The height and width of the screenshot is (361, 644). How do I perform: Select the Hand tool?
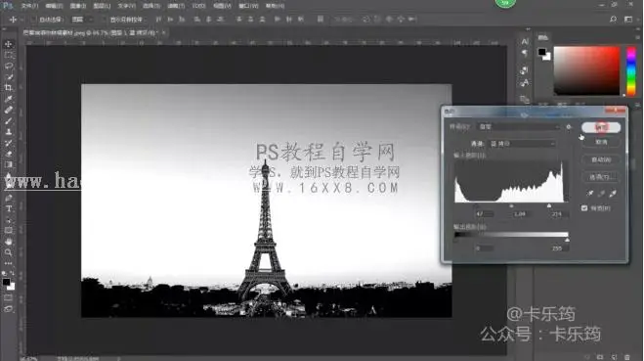pos(8,242)
